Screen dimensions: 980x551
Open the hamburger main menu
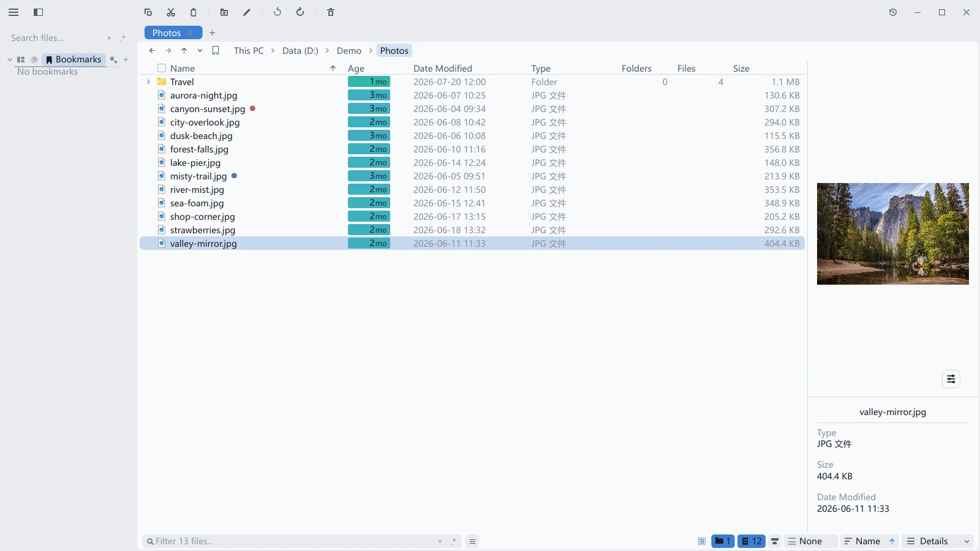pyautogui.click(x=13, y=12)
